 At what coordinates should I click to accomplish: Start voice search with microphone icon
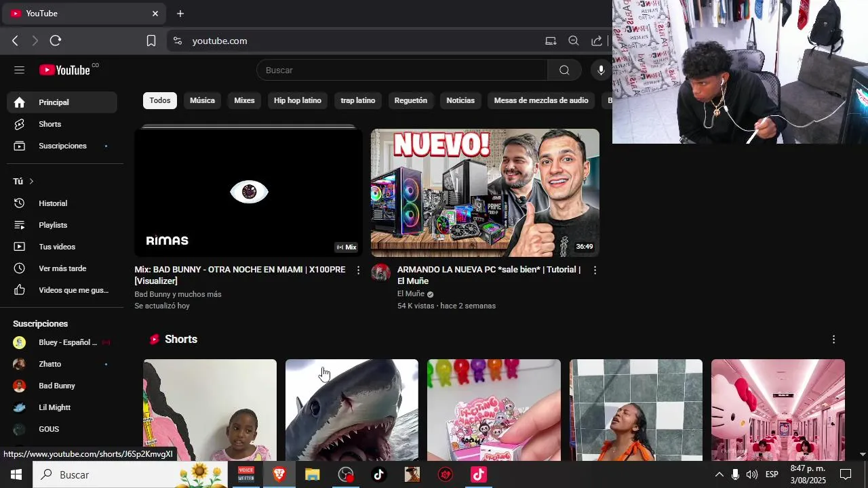(600, 70)
